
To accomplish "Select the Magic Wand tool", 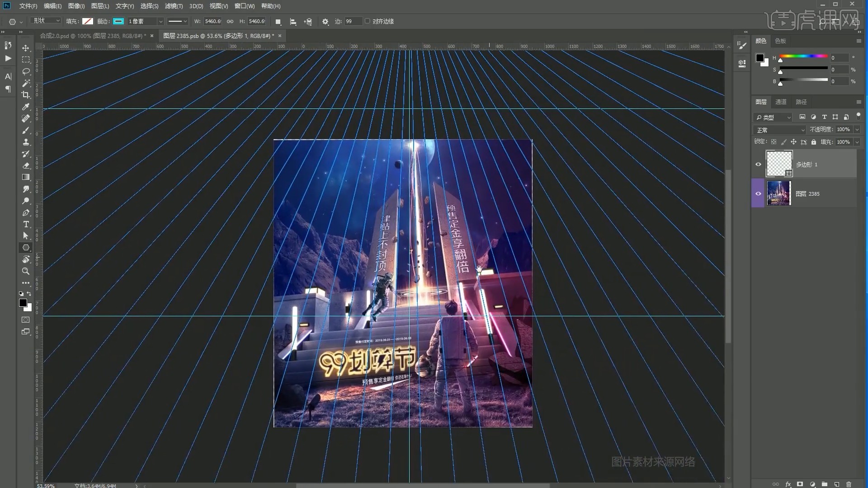I will point(26,83).
